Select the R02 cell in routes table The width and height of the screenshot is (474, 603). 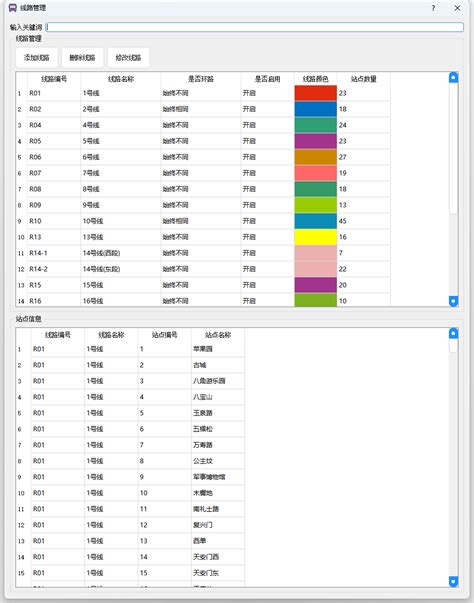tap(54, 109)
